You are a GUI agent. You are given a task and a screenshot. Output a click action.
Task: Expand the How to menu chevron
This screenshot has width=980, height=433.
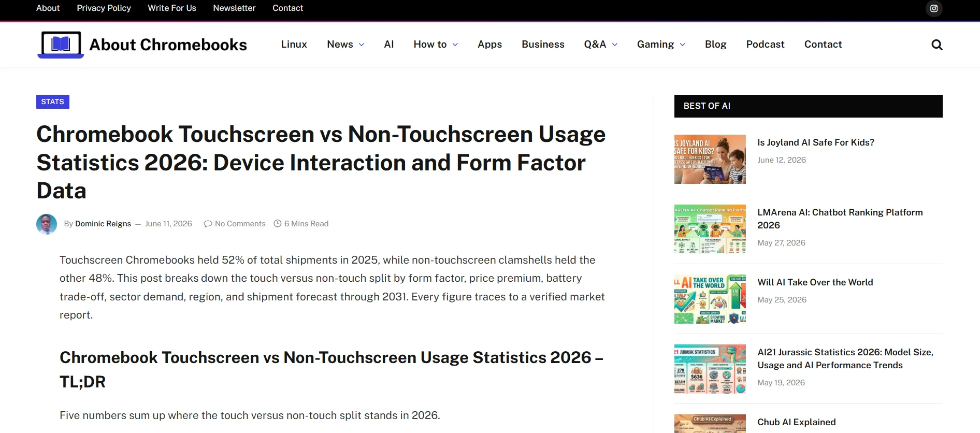click(455, 45)
